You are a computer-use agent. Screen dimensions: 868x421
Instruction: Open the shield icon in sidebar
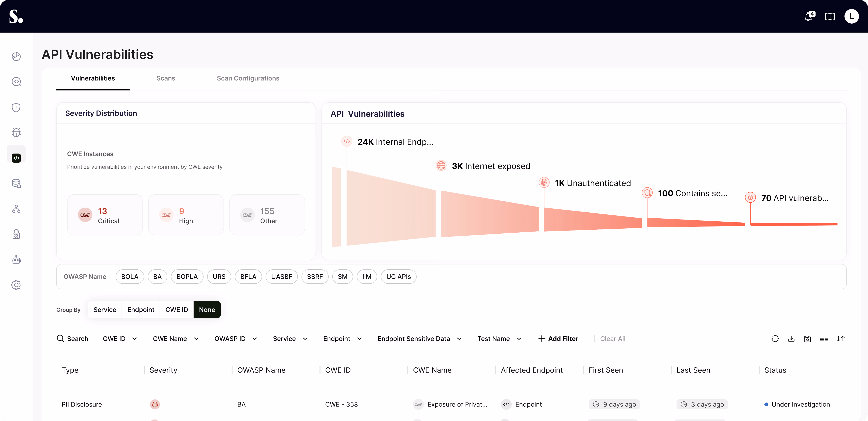16,107
